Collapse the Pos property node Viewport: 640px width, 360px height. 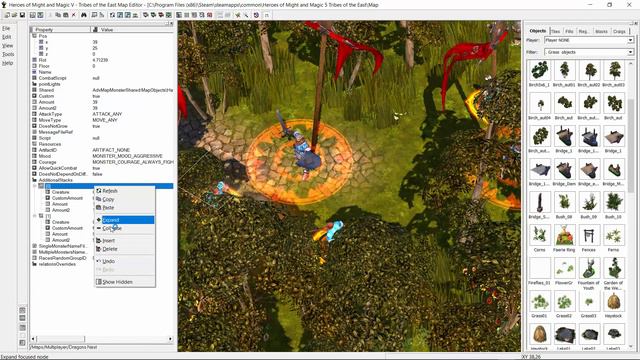35,36
